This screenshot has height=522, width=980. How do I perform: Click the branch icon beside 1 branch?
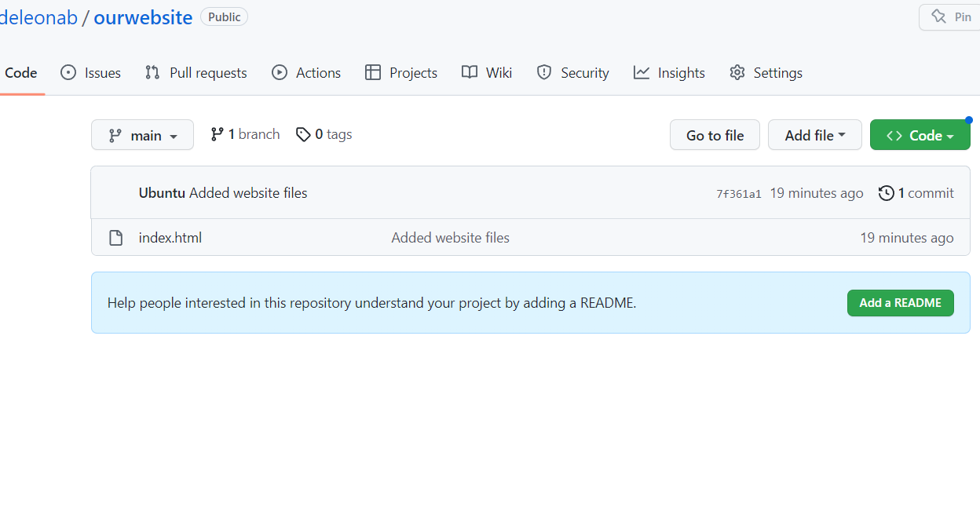[x=218, y=134]
